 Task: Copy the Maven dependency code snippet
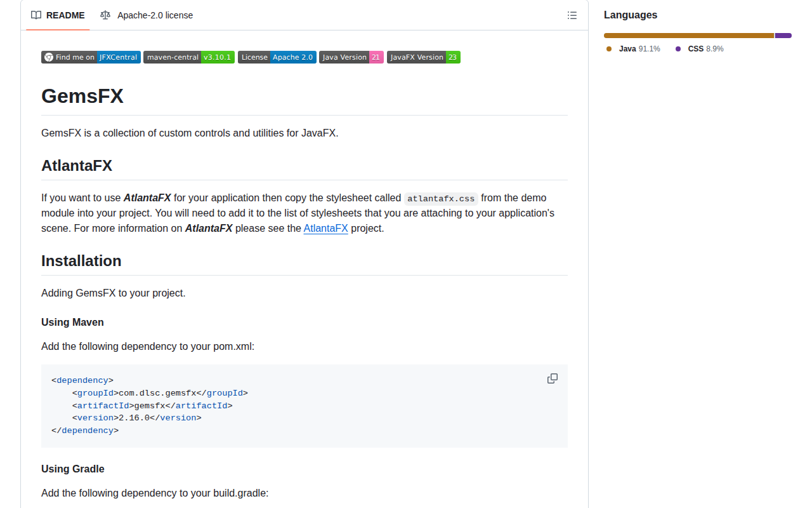coord(552,378)
